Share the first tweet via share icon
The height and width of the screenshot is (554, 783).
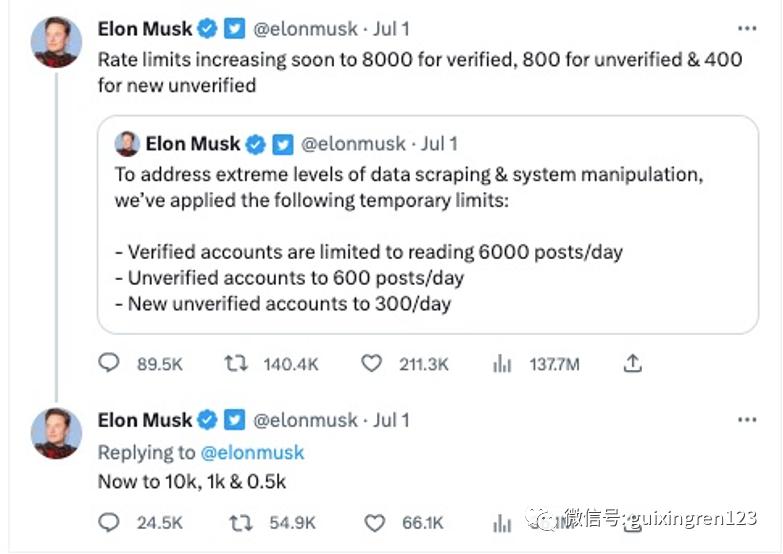[x=632, y=365]
